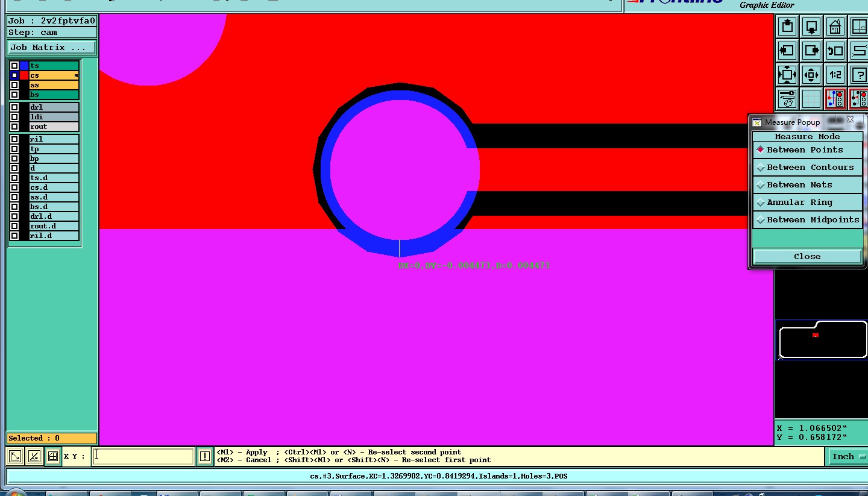Select the ts layer name

[54, 66]
